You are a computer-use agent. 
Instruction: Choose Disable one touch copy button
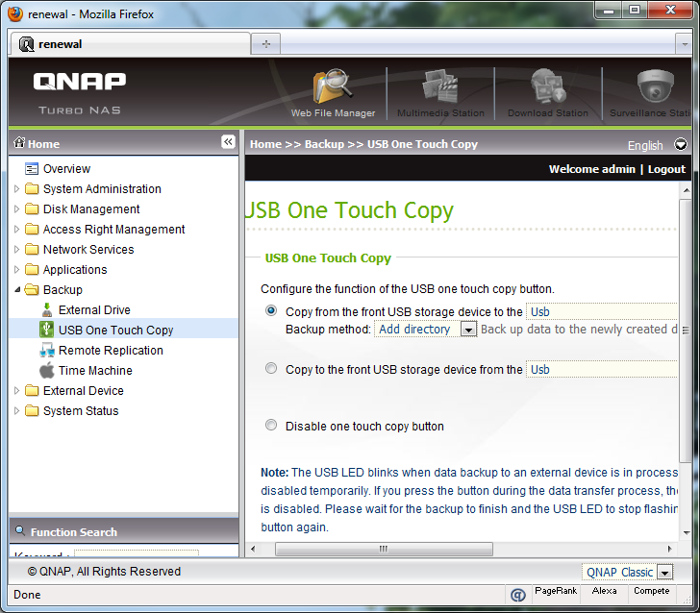(271, 426)
